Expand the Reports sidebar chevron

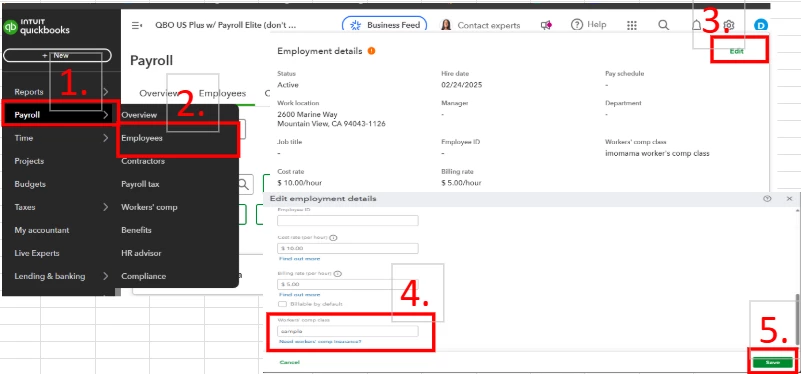[x=105, y=92]
